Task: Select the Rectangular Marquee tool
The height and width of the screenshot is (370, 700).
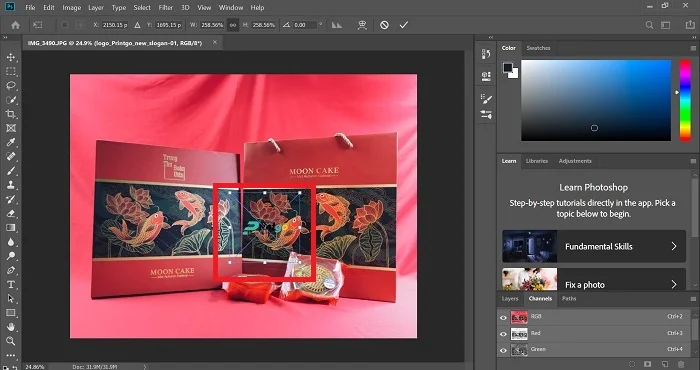Action: pyautogui.click(x=11, y=71)
